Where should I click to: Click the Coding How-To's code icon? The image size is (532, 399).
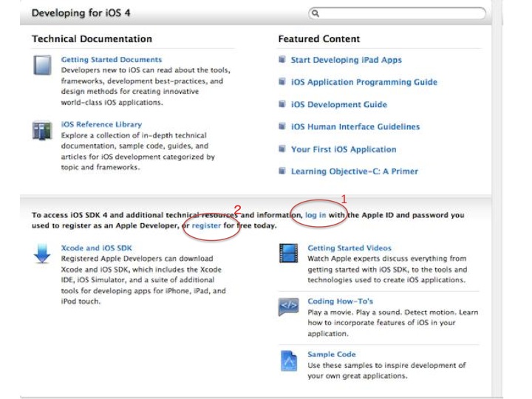[x=288, y=306]
